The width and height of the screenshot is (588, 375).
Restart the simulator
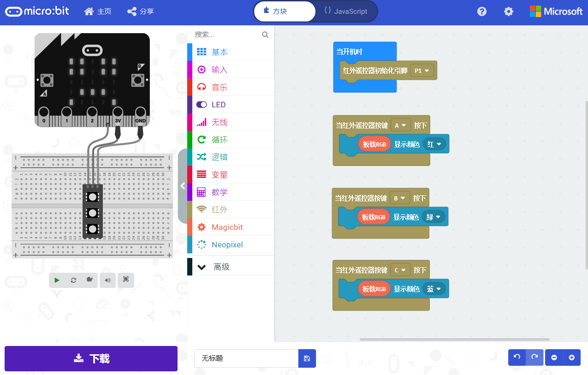(x=73, y=280)
